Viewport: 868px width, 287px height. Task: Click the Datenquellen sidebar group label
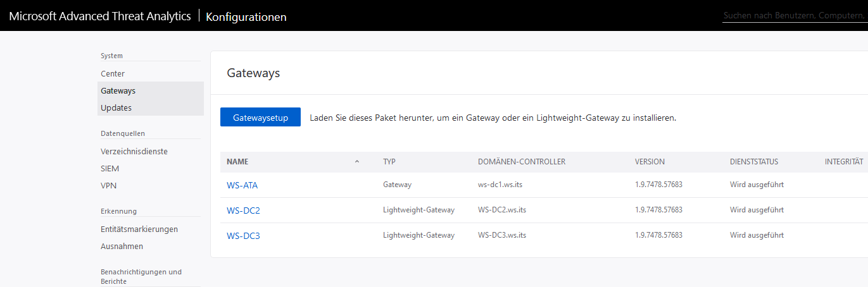pyautogui.click(x=123, y=133)
